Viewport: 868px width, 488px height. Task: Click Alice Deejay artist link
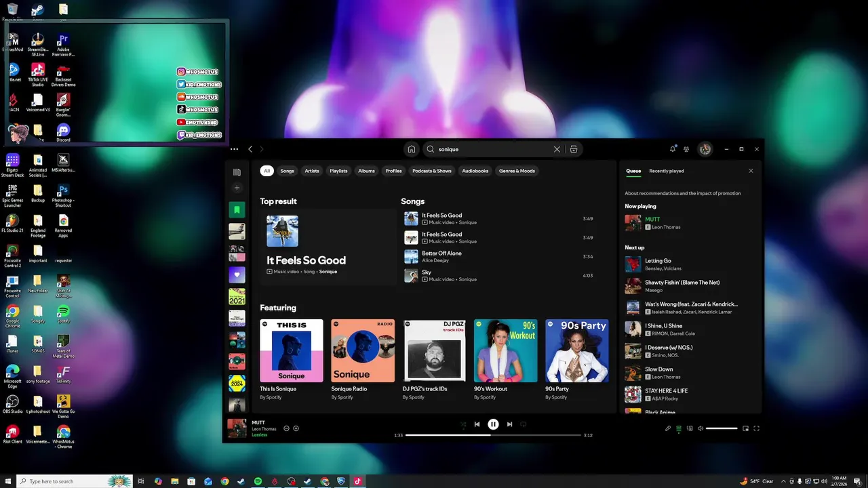[x=435, y=260]
